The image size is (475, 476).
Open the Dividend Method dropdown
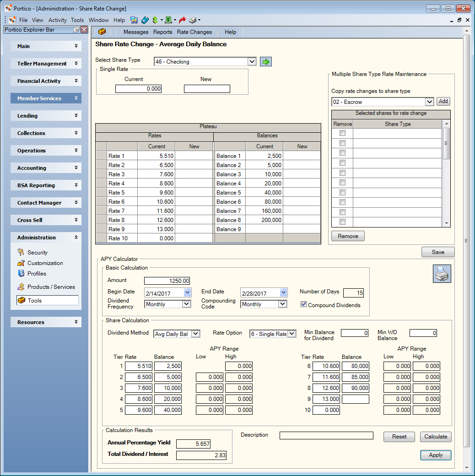tap(196, 334)
